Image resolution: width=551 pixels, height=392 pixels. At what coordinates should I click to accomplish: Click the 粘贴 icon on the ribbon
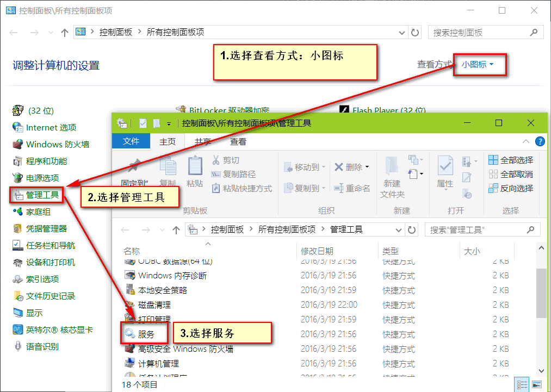(x=194, y=173)
